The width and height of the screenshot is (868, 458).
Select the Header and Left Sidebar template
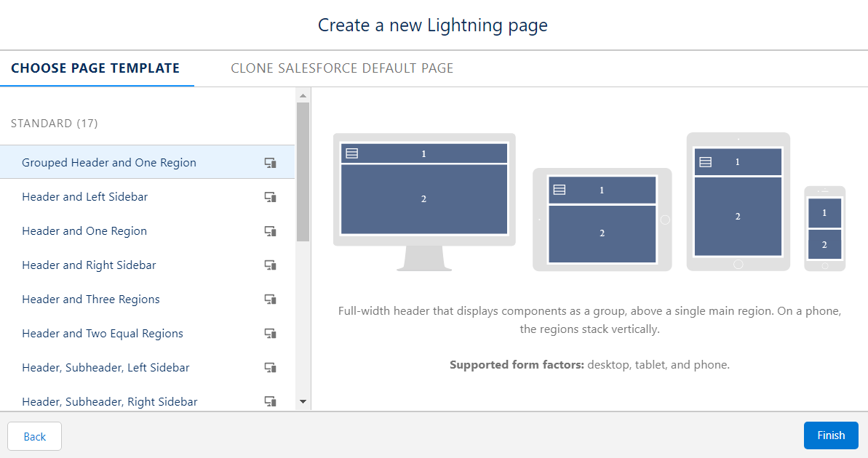[x=147, y=197]
